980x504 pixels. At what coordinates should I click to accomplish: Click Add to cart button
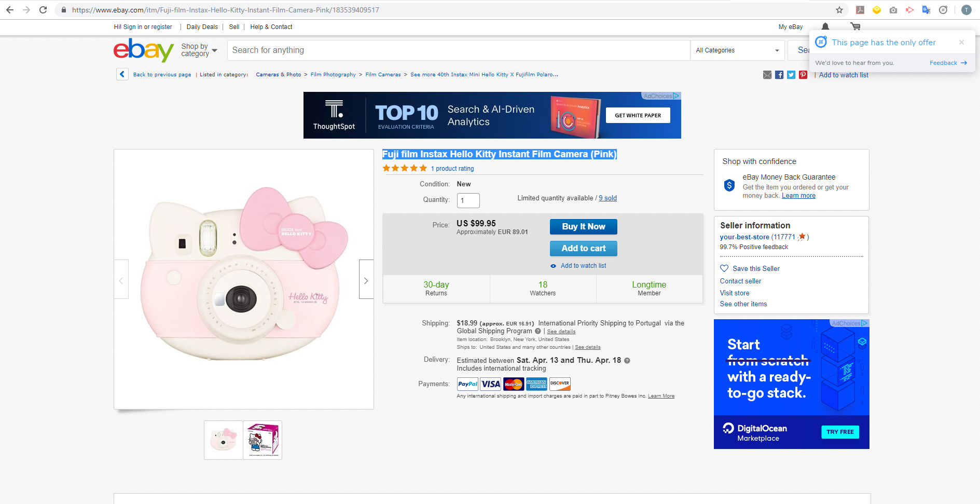pos(584,248)
